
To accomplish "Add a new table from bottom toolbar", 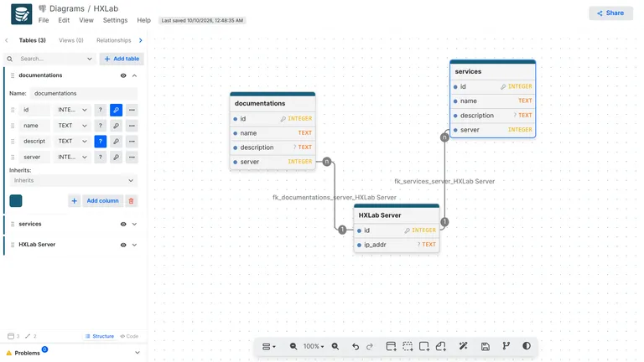I will [x=391, y=346].
